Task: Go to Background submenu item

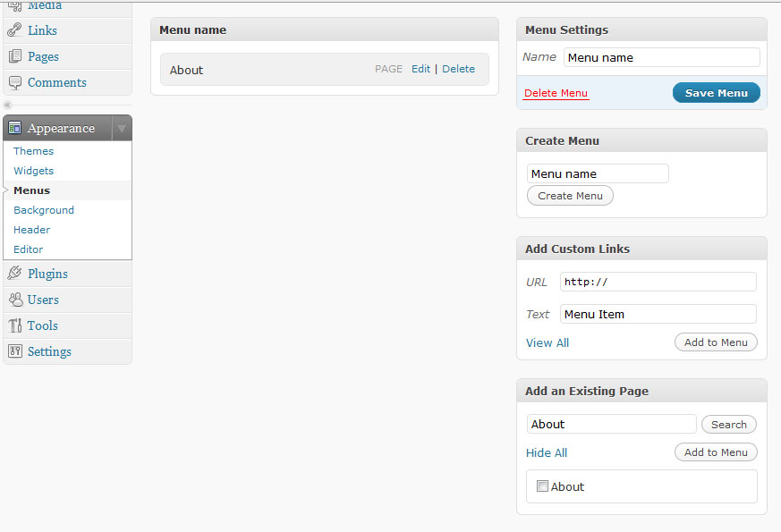Action: (x=44, y=210)
